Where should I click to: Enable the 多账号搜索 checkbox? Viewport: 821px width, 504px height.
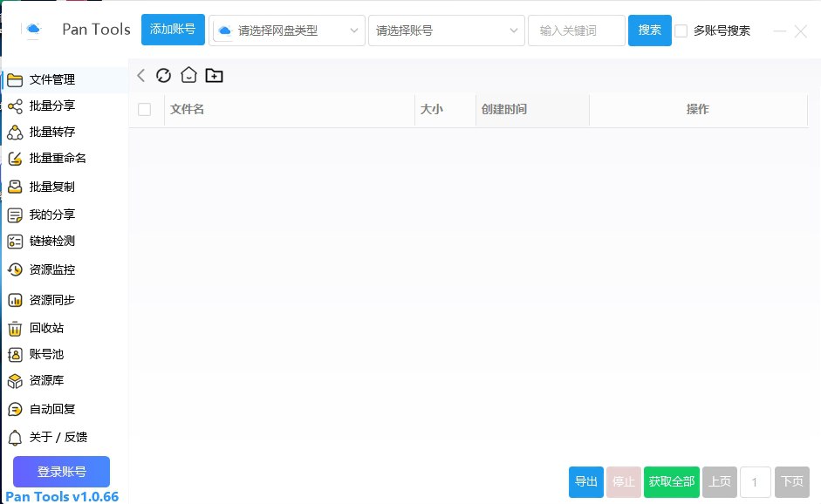tap(681, 30)
